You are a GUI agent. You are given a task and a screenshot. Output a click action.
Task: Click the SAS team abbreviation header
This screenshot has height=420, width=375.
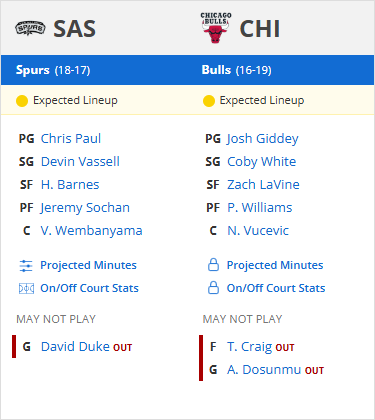(x=75, y=29)
